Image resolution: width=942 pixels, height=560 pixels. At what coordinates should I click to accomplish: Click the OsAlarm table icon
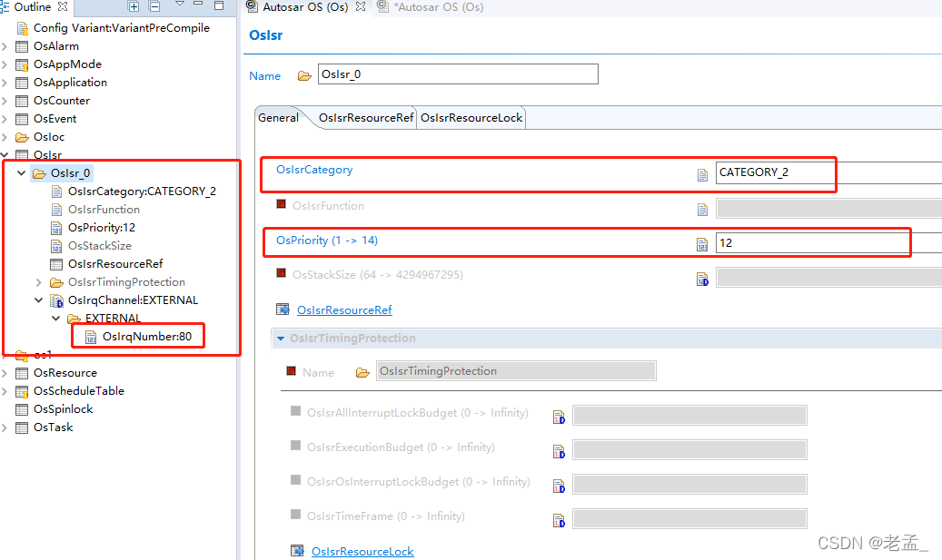[x=22, y=46]
